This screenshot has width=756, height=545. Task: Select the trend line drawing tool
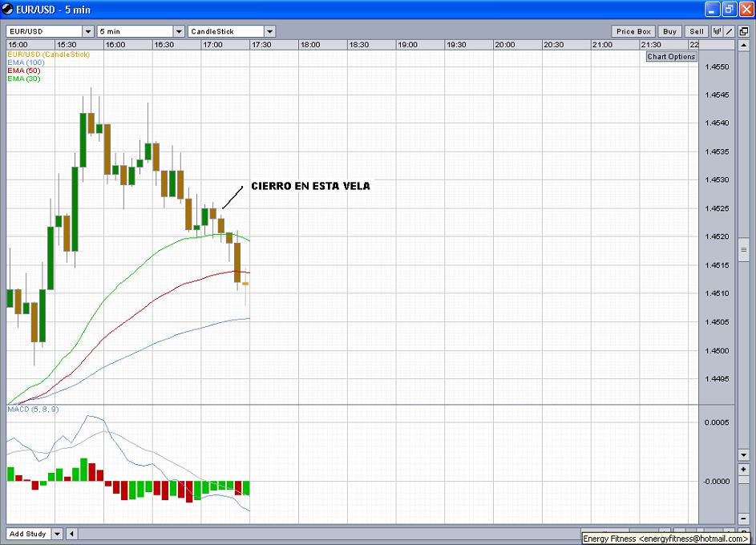(730, 31)
